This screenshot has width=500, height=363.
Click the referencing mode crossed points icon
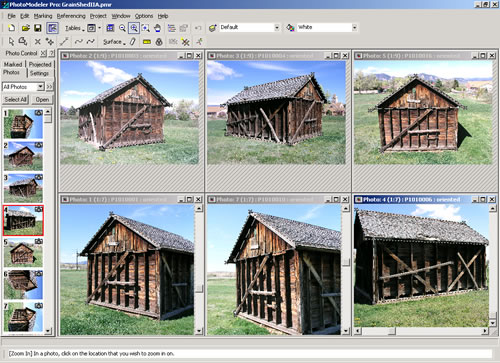tap(185, 42)
